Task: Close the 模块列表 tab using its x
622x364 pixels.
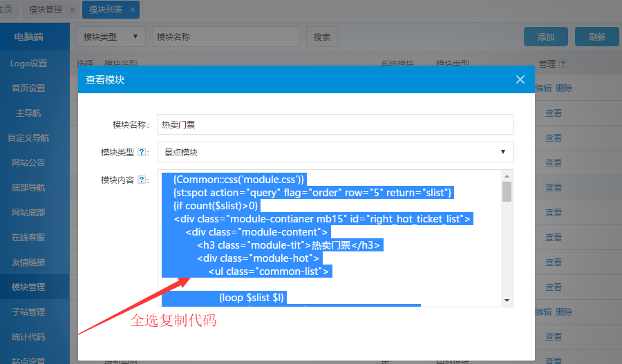Action: click(x=133, y=10)
